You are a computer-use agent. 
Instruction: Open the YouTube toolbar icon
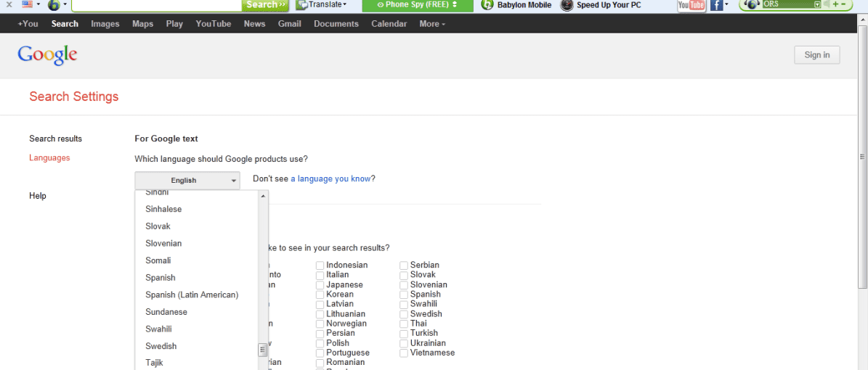click(x=691, y=5)
